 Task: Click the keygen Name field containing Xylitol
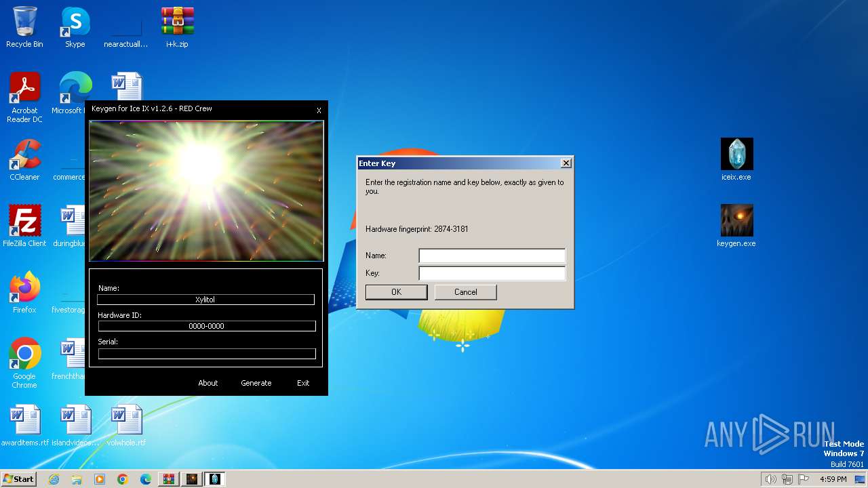205,300
